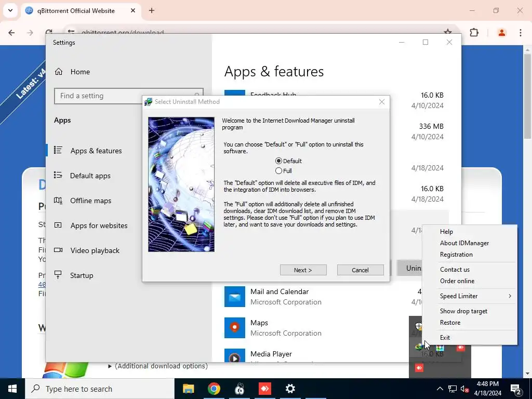
Task: Open Apps for websites settings page
Action: tap(99, 225)
